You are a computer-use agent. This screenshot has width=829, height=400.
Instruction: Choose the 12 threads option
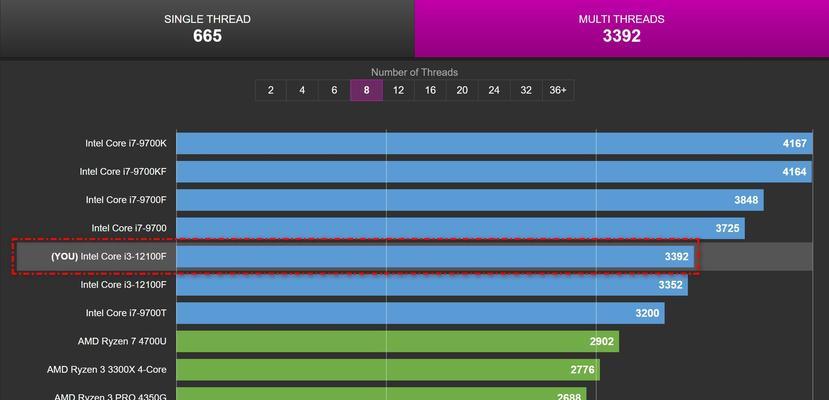point(399,90)
